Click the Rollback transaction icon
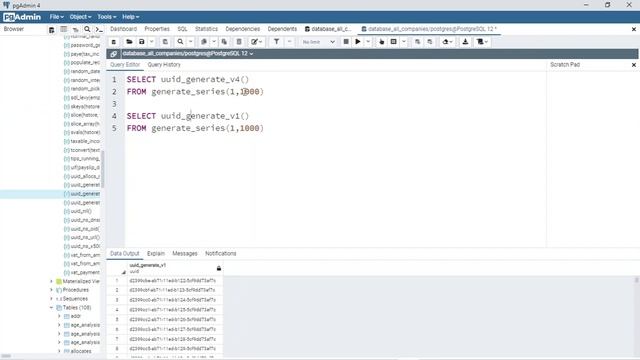The image size is (640, 360). point(430,42)
